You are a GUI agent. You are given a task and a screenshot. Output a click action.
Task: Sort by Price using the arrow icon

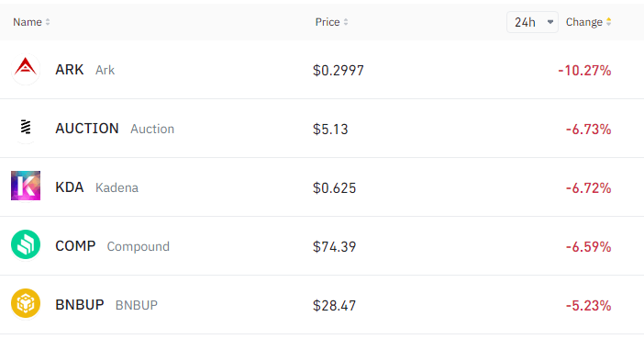coord(346,22)
